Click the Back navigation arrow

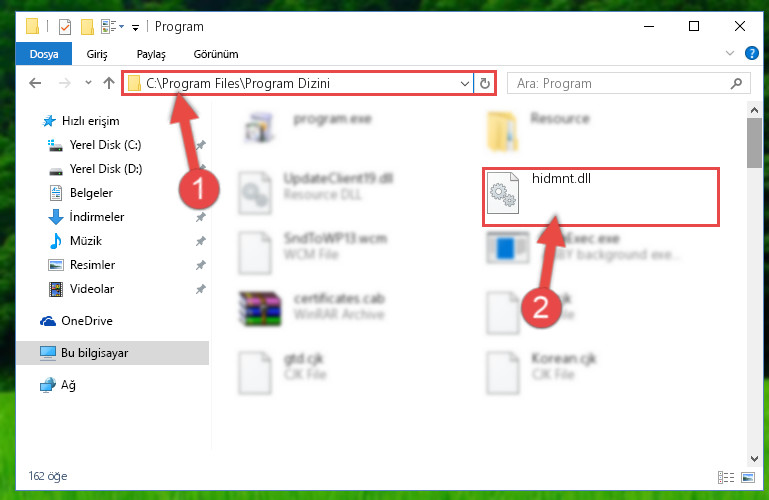(x=35, y=83)
